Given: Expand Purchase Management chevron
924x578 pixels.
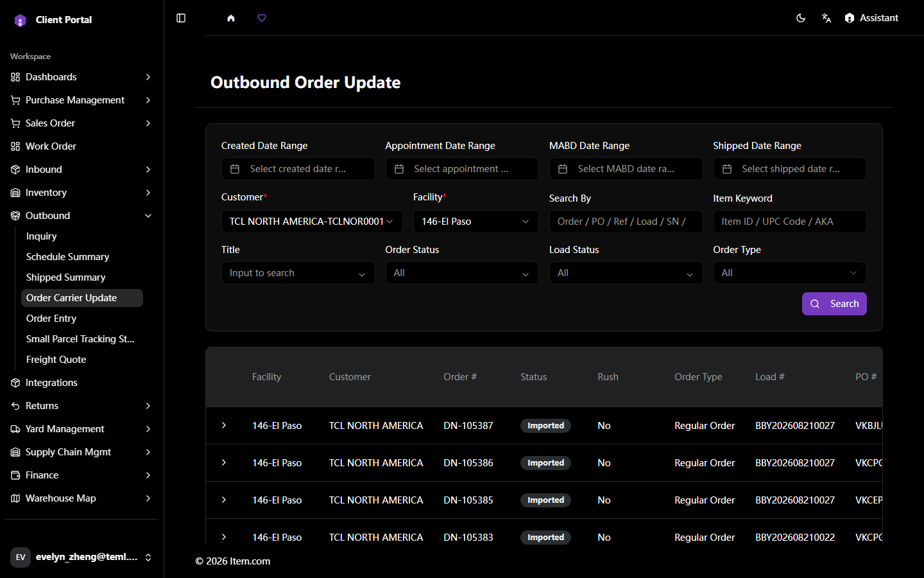Looking at the screenshot, I should 148,100.
